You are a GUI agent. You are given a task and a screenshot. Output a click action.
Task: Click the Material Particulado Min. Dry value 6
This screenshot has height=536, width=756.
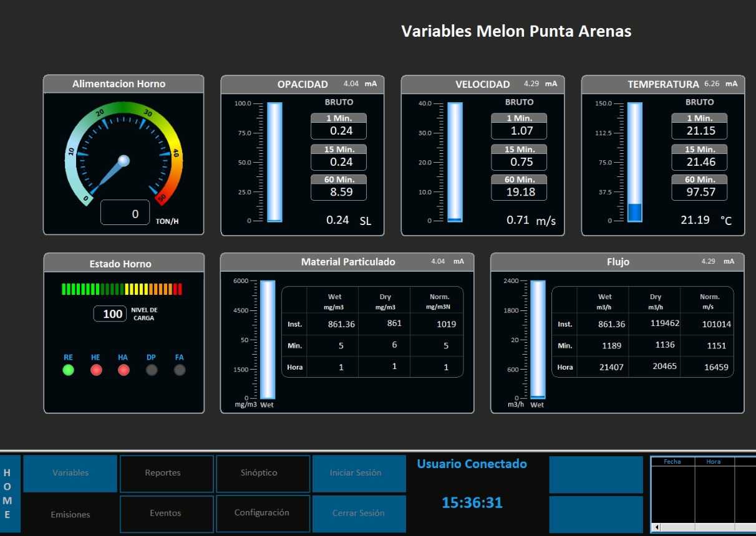[394, 345]
